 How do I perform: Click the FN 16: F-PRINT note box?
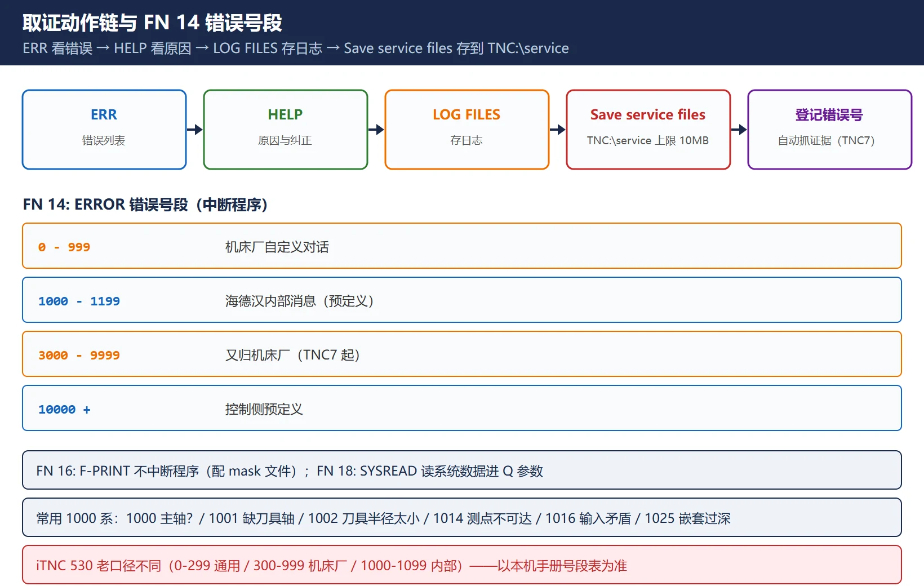click(462, 470)
